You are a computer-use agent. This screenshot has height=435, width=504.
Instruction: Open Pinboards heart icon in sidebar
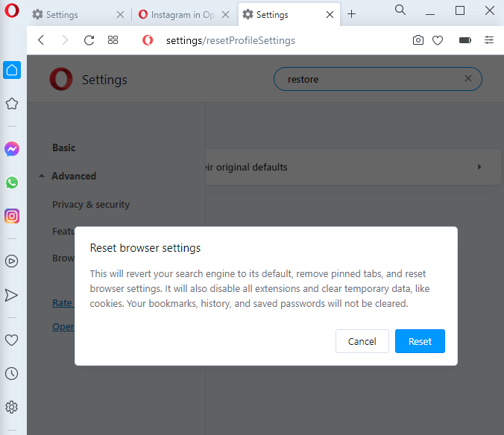12,340
